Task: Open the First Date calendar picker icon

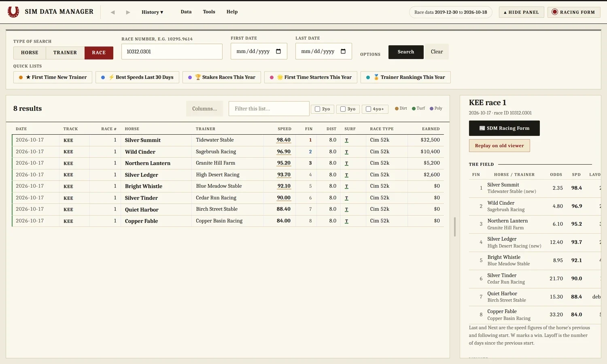Action: click(278, 51)
